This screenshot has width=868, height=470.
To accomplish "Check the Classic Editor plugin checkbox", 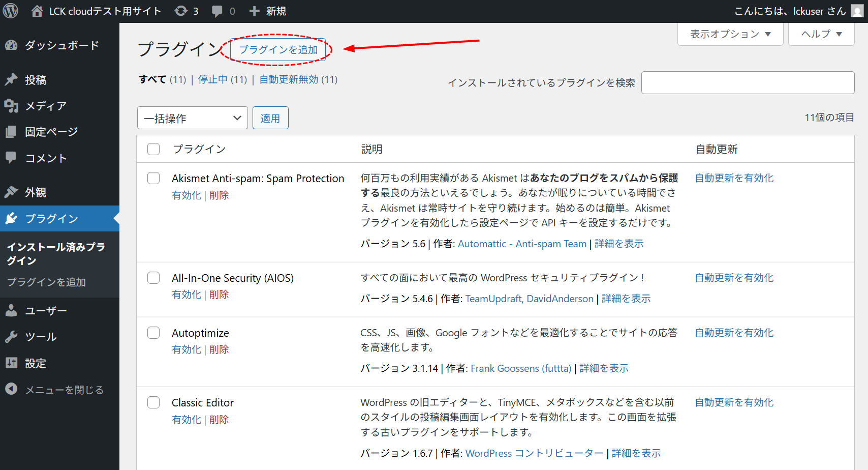I will click(x=153, y=402).
